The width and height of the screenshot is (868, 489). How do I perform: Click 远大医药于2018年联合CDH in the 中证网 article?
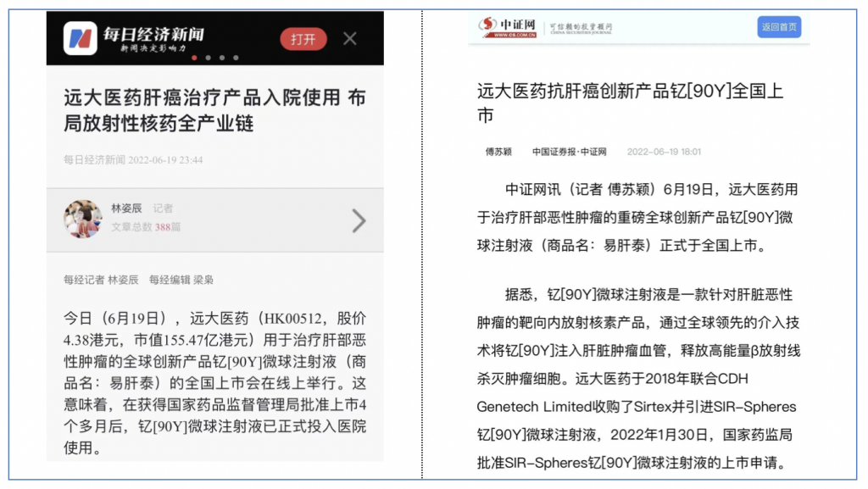coord(661,378)
